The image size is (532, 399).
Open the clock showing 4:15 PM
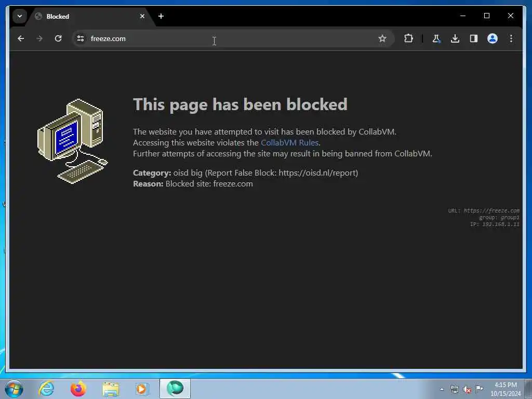(506, 389)
